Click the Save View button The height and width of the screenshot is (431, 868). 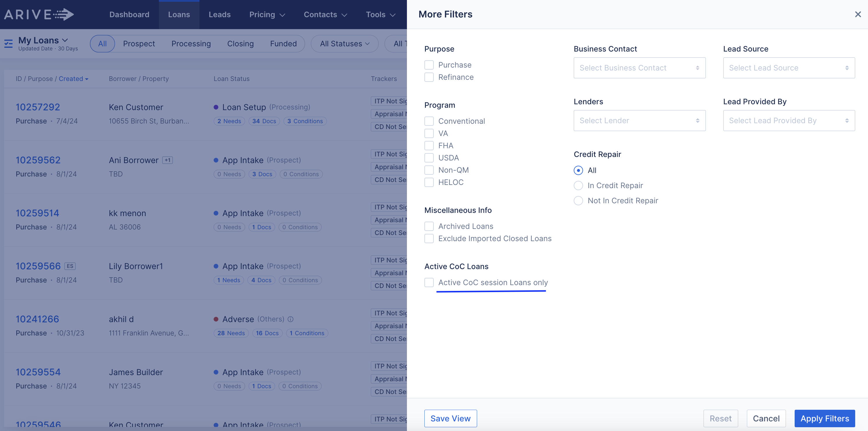(x=450, y=418)
